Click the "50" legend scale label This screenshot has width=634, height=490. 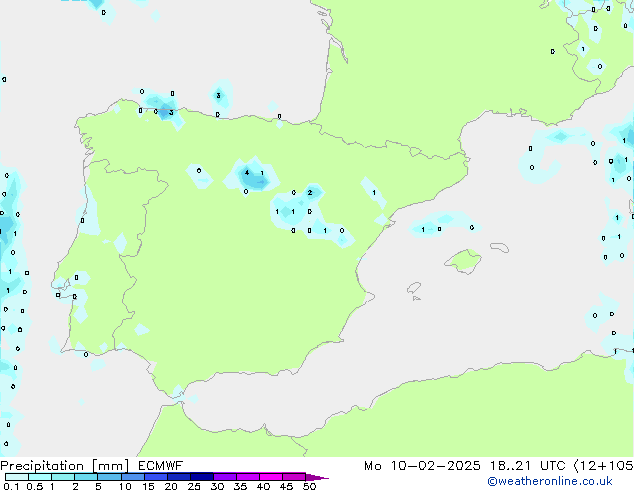tap(309, 486)
